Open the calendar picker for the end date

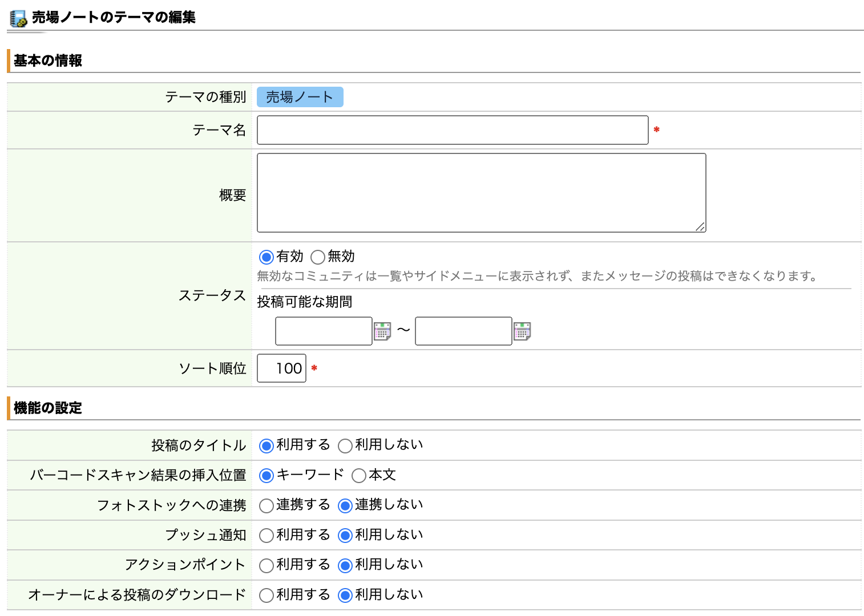pos(522,331)
